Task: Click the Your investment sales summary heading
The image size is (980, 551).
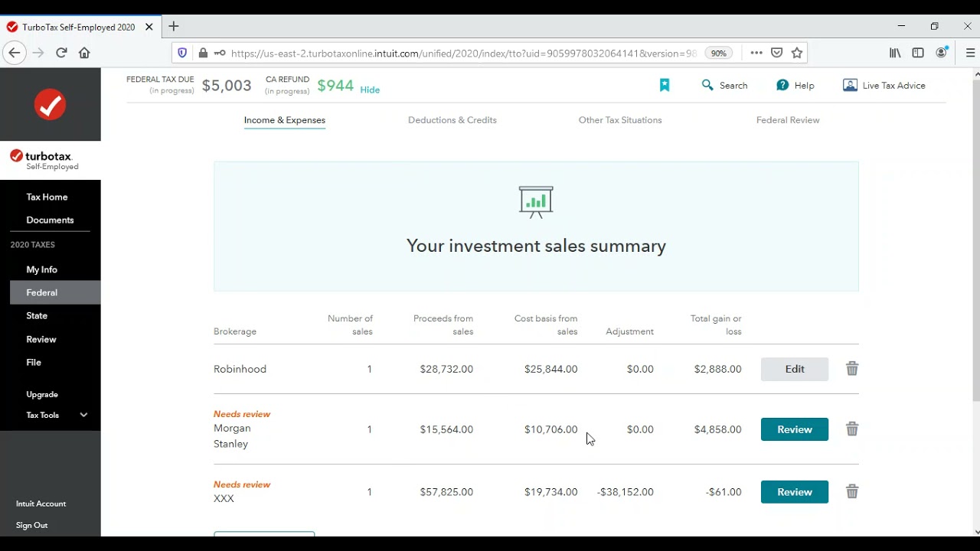Action: [x=536, y=246]
